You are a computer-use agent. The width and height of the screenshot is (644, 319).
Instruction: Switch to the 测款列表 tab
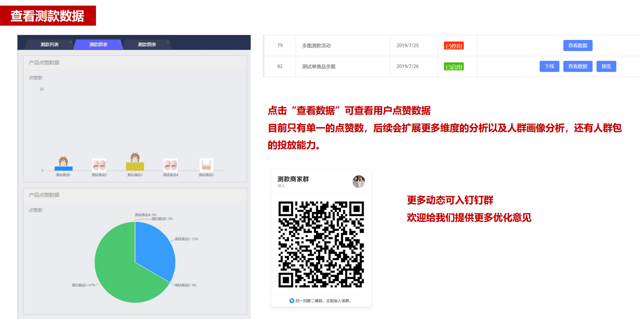click(x=49, y=45)
